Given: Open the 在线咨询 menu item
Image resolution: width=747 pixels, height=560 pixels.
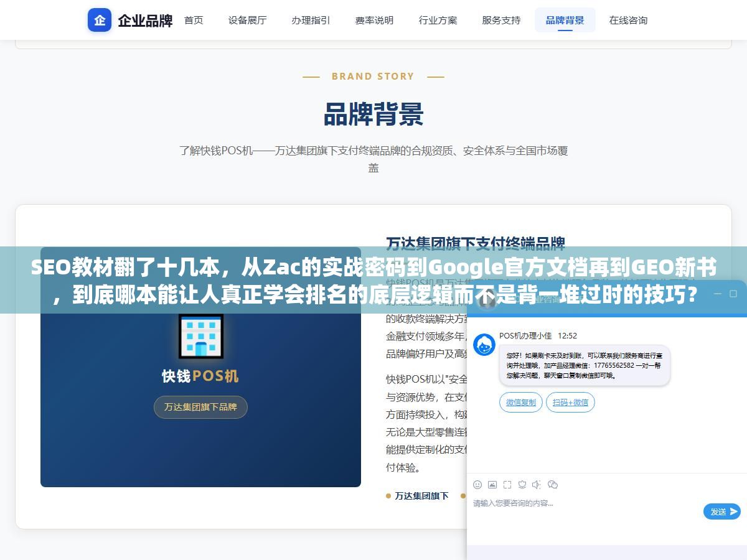Looking at the screenshot, I should (628, 20).
